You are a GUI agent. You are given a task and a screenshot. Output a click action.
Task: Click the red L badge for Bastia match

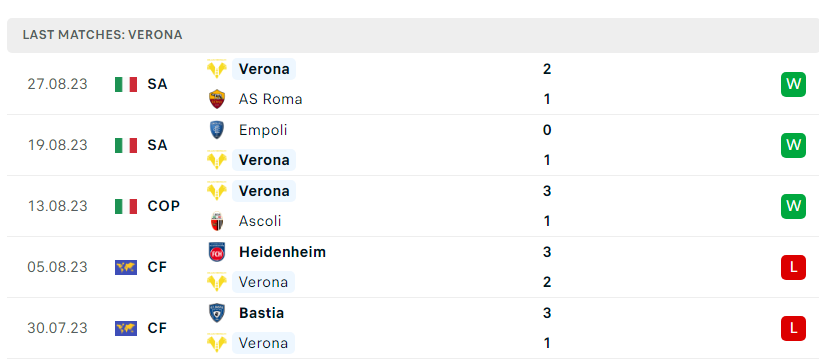tap(793, 329)
